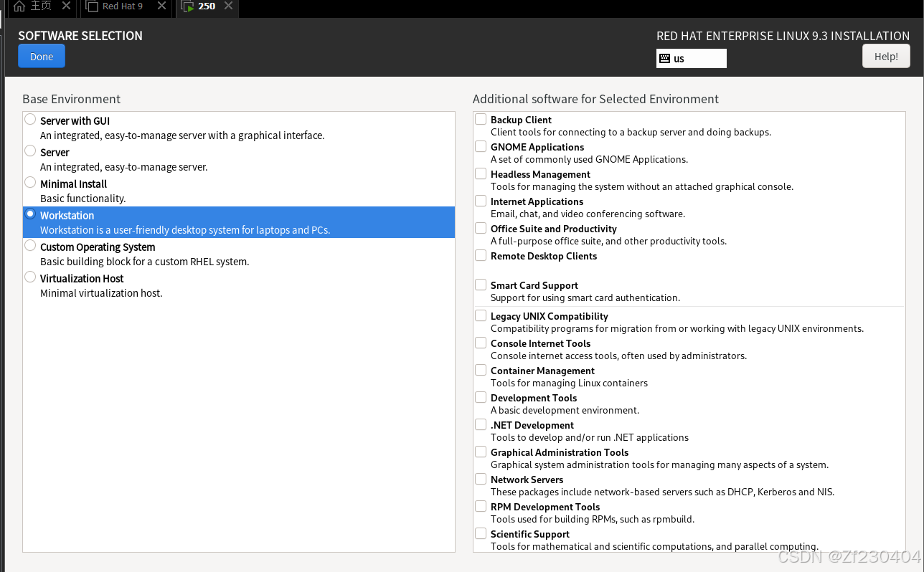924x572 pixels.
Task: Click 'Email, chat, and video conferencing software.'
Action: pyautogui.click(x=588, y=214)
